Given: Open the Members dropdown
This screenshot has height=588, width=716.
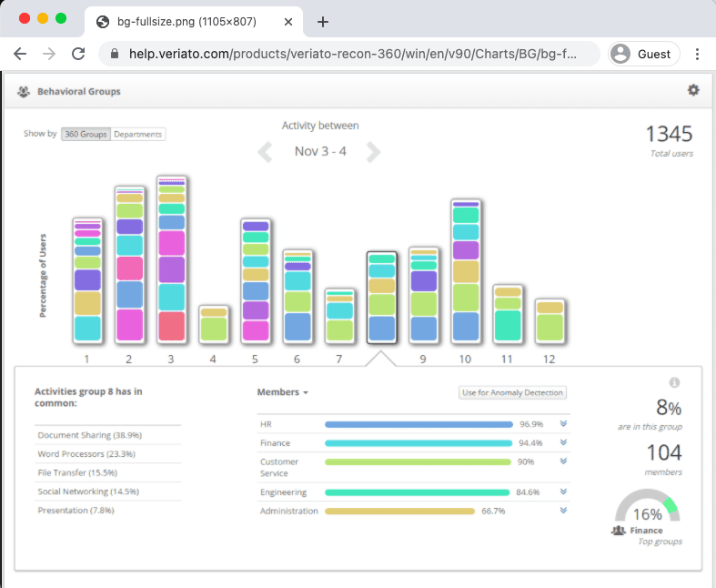Looking at the screenshot, I should click(x=283, y=392).
